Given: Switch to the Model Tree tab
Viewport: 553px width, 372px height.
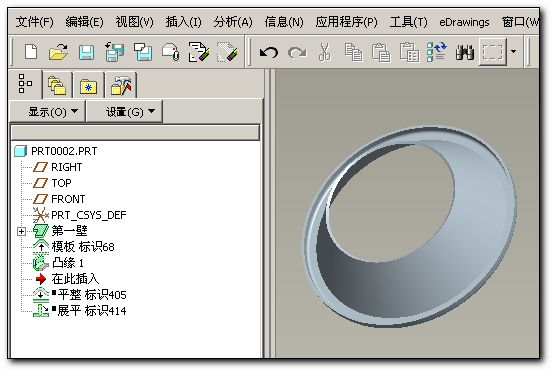Looking at the screenshot, I should 26,84.
